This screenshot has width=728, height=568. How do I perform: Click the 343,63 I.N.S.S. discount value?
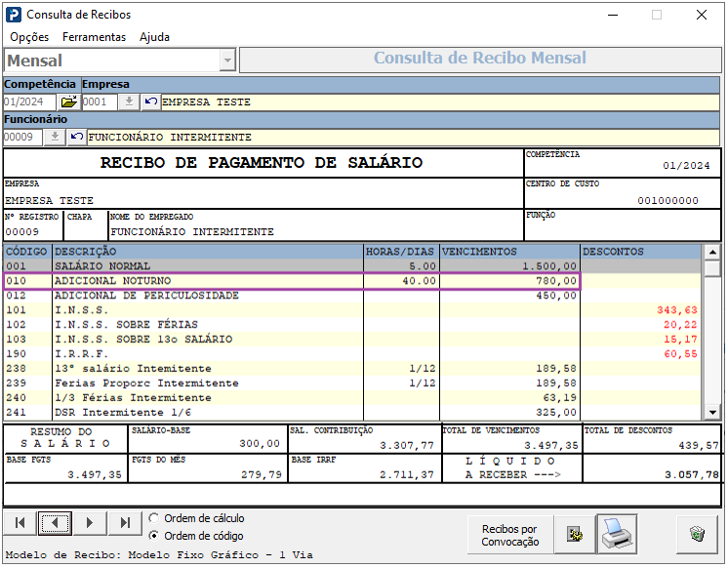point(677,310)
